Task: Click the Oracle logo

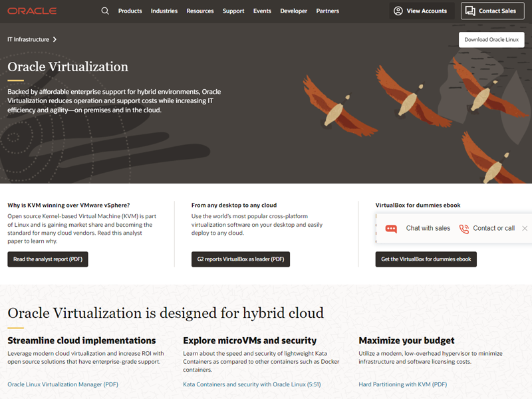Action: [32, 11]
